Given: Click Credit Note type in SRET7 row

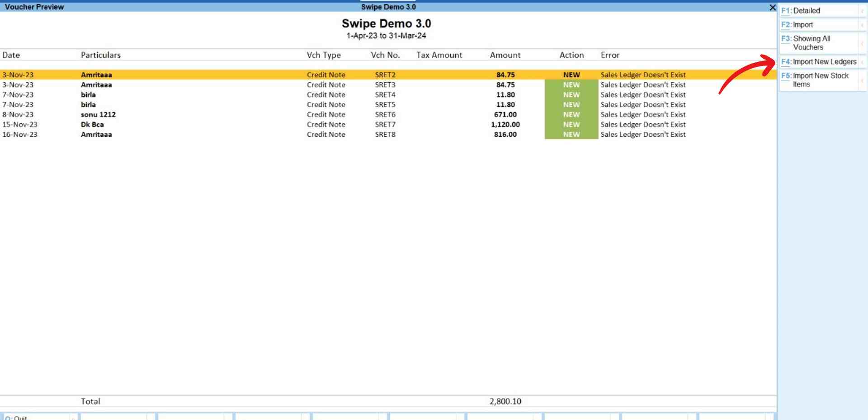Looking at the screenshot, I should (x=326, y=125).
